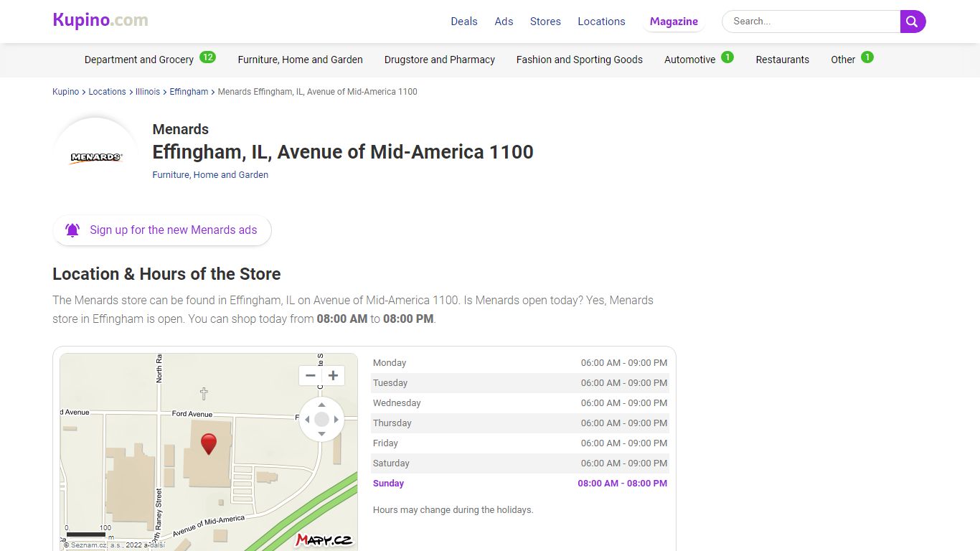980x551 pixels.
Task: Click the green 12 badge on Department and Grocery
Action: (207, 57)
